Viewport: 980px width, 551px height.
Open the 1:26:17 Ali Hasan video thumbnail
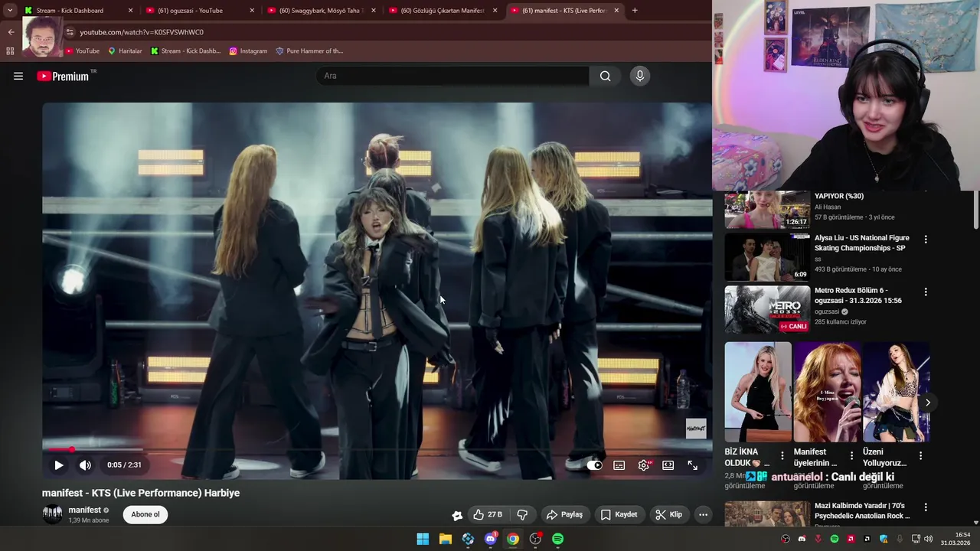[767, 210]
